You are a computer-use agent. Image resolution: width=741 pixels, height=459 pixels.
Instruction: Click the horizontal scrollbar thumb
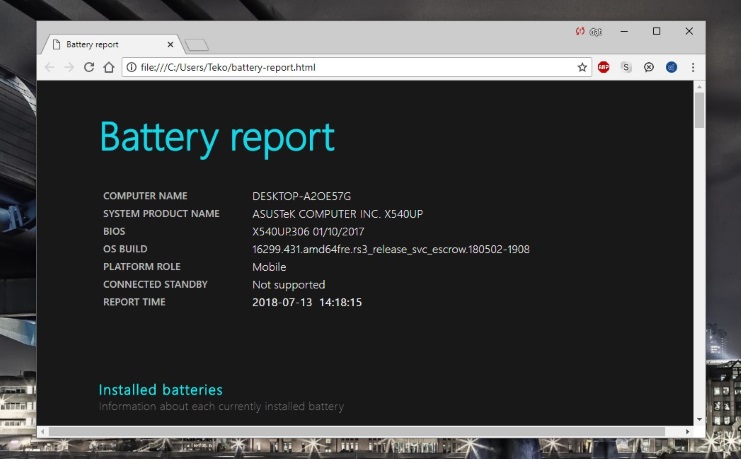click(357, 432)
